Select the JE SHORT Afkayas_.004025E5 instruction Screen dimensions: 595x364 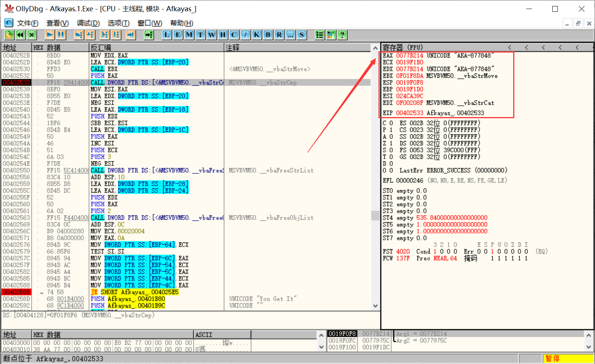tap(135, 292)
